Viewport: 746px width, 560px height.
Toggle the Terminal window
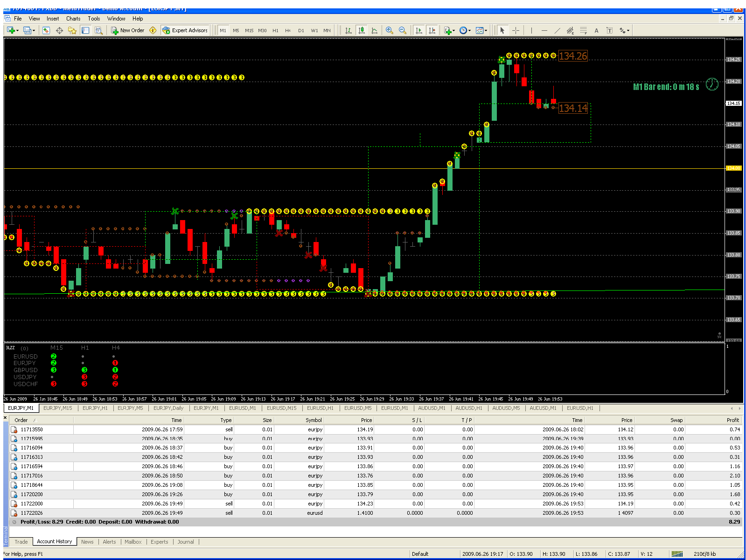85,30
